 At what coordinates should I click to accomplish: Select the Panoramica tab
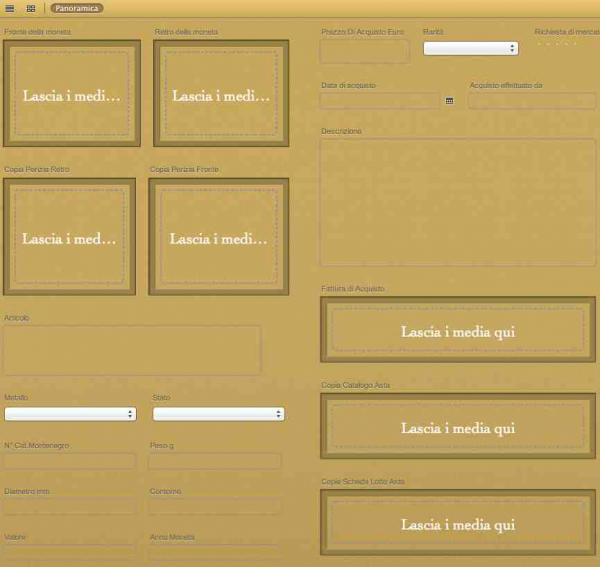coord(77,8)
